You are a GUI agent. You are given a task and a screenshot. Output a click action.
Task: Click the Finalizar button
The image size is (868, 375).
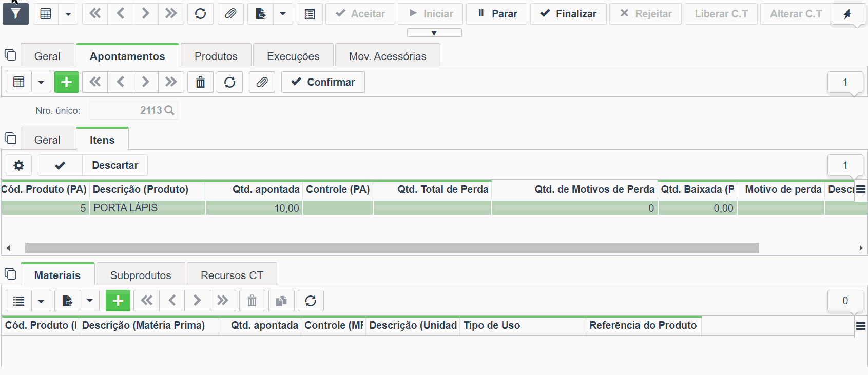pyautogui.click(x=568, y=14)
